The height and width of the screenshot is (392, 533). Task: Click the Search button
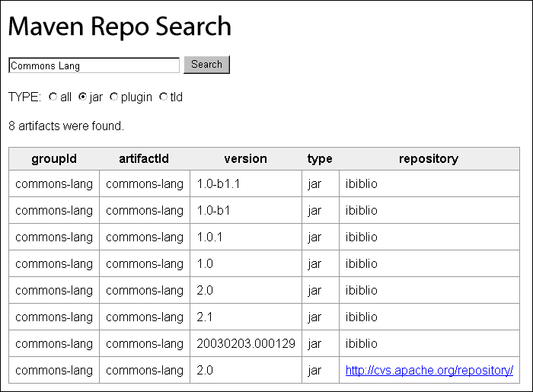click(206, 65)
